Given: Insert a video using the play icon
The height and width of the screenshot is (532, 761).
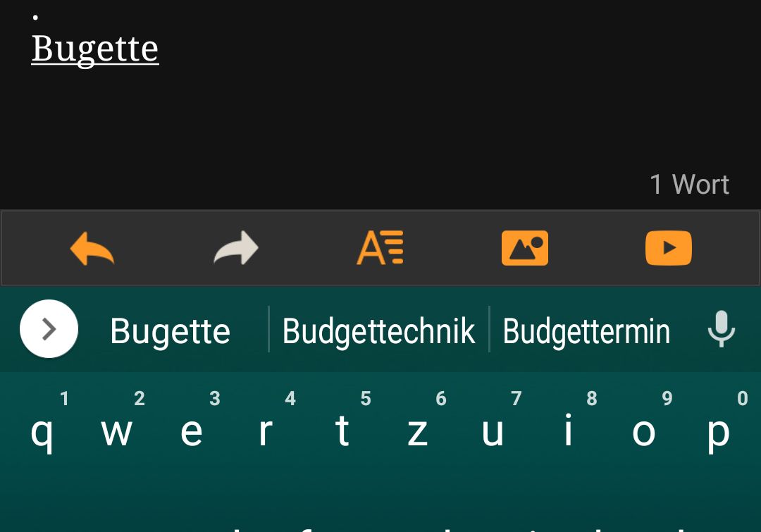Looking at the screenshot, I should point(669,248).
